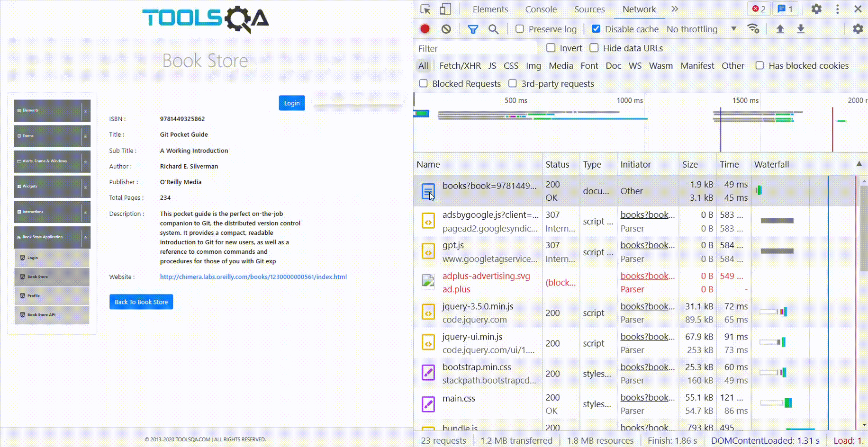Image resolution: width=868 pixels, height=447 pixels.
Task: Uncheck Disable cache checkbox
Action: [596, 29]
